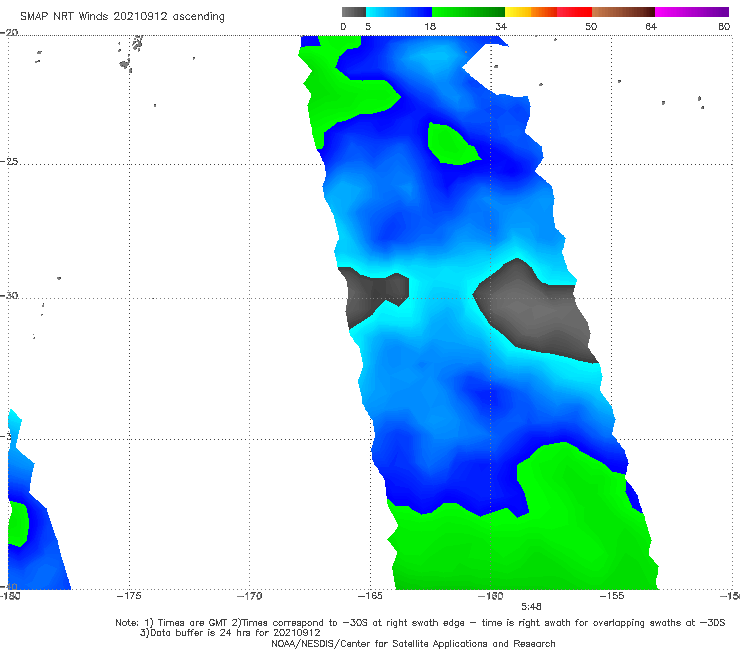The height and width of the screenshot is (650, 740).
Task: Click the latitude label '-30'
Action: click(x=9, y=295)
